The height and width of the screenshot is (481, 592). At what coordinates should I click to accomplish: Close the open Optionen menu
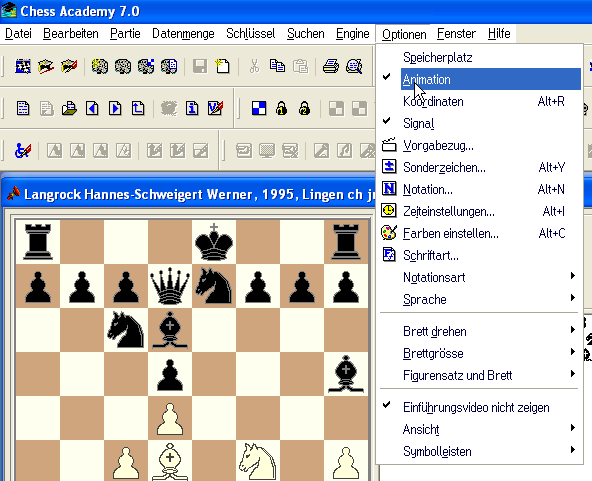pyautogui.click(x=404, y=34)
